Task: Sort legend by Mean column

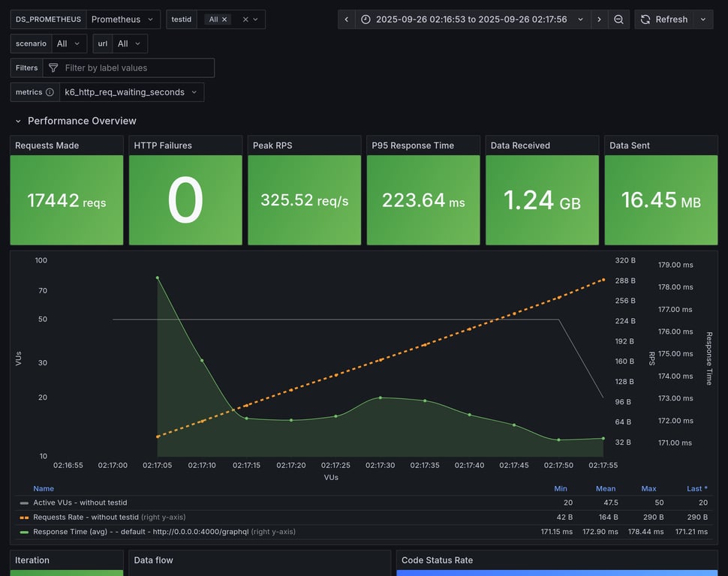Action: tap(605, 488)
